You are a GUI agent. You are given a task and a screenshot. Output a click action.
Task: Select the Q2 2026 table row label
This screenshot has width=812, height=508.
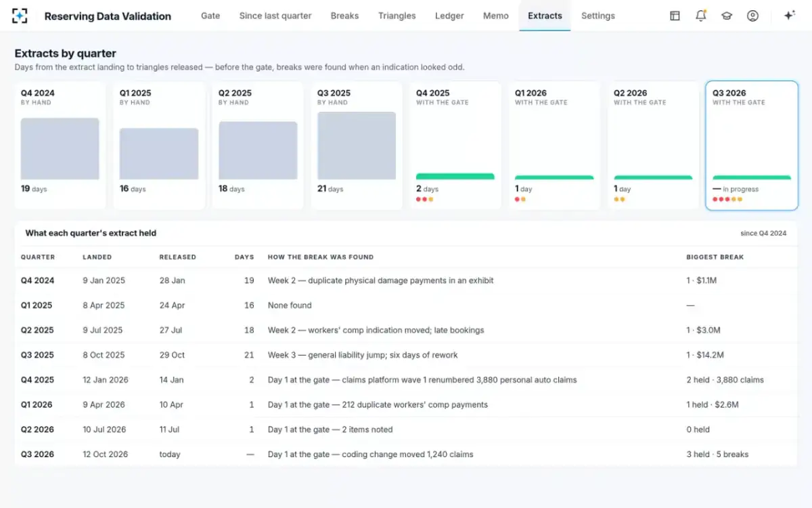click(38, 429)
